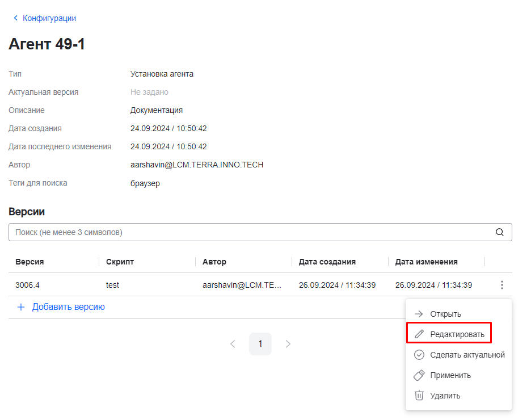Click version 3006.4 row cell
The height and width of the screenshot is (420, 531).
click(27, 285)
